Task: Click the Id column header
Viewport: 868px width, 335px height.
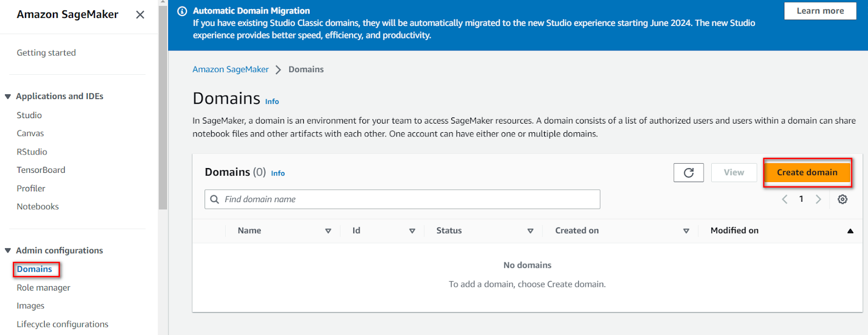Action: 356,230
